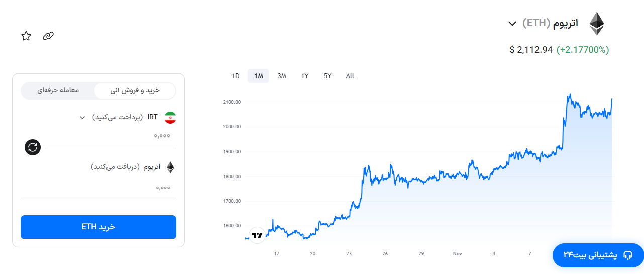
Task: Copy page link with chain icon
Action: pyautogui.click(x=48, y=36)
